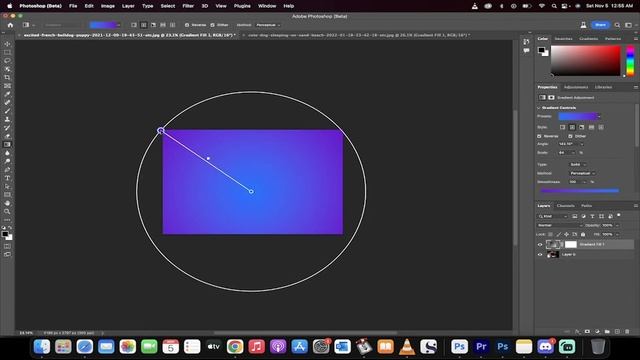Click the lock all icon in Layers
This screenshot has width=640, height=360.
click(583, 234)
